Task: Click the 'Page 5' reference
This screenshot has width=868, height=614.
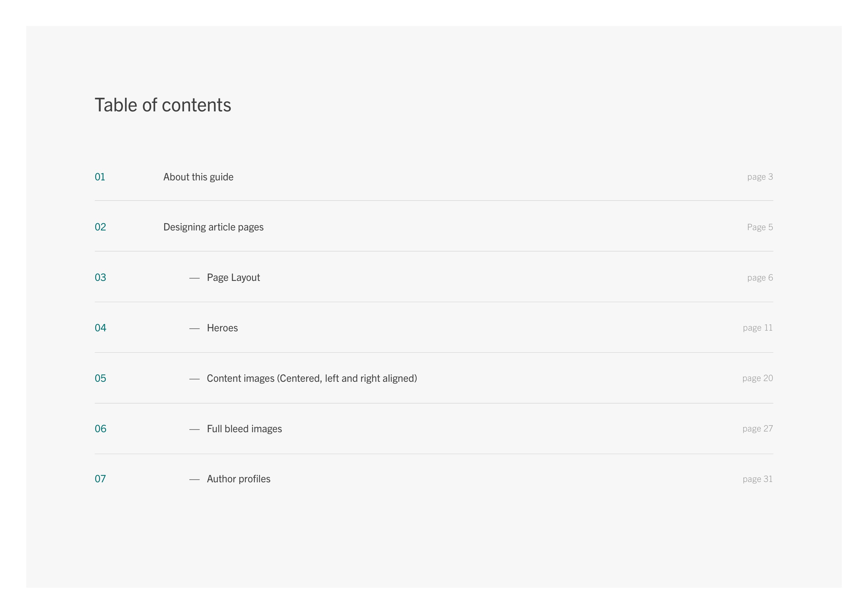Action: point(760,227)
